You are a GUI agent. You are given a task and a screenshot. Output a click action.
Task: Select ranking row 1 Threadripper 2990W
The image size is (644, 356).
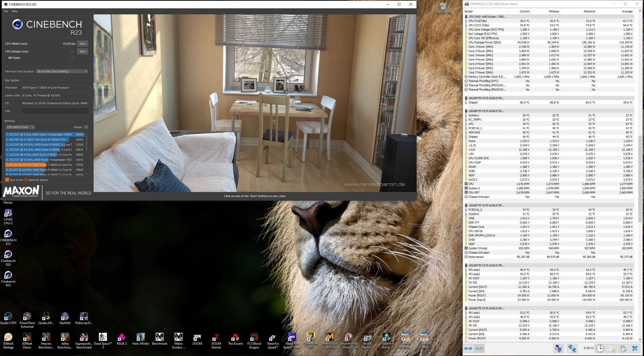45,134
